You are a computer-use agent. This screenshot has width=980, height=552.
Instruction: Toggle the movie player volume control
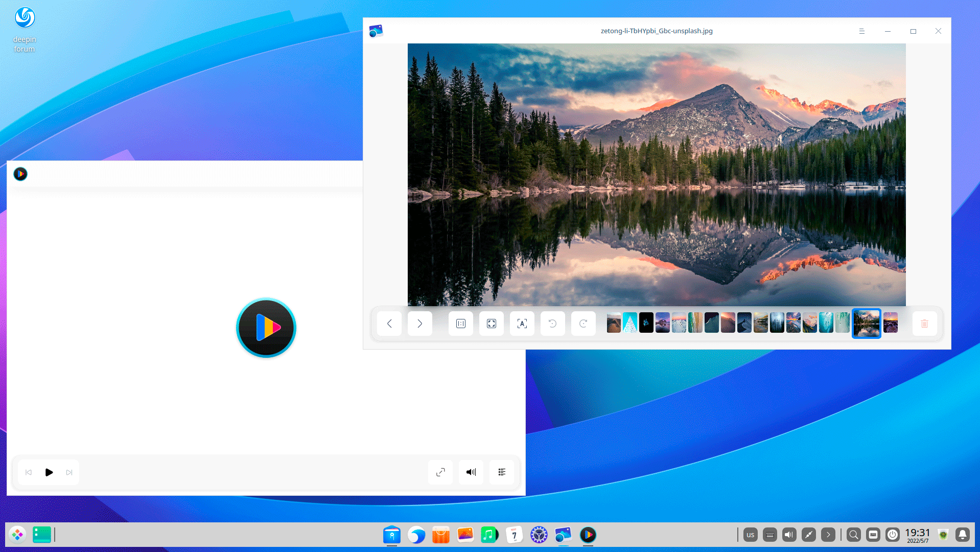(x=471, y=472)
